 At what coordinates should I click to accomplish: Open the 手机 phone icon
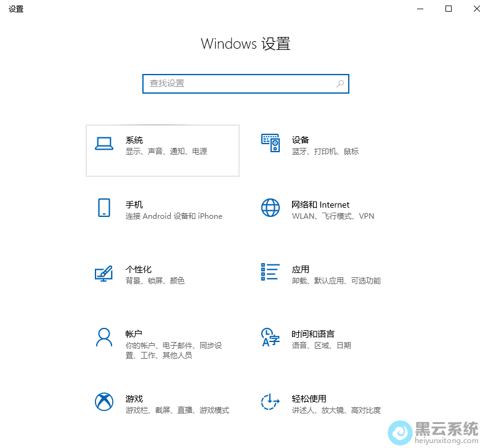(104, 208)
